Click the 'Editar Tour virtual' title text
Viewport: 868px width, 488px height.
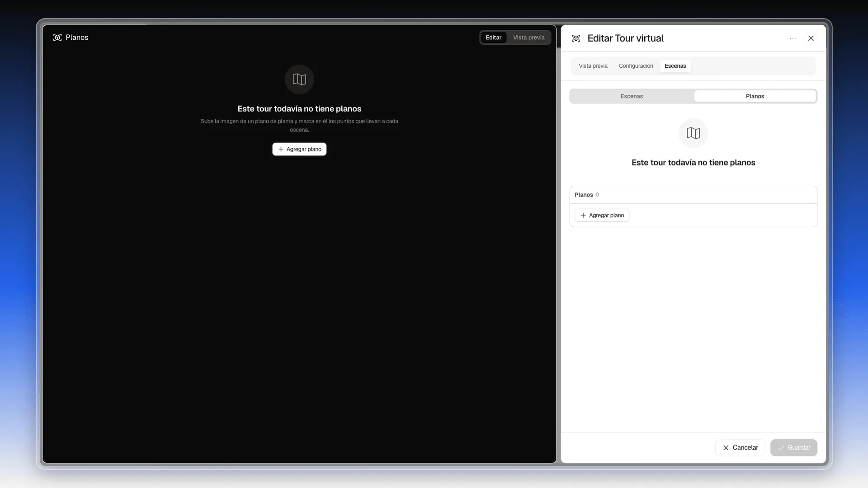(x=626, y=38)
